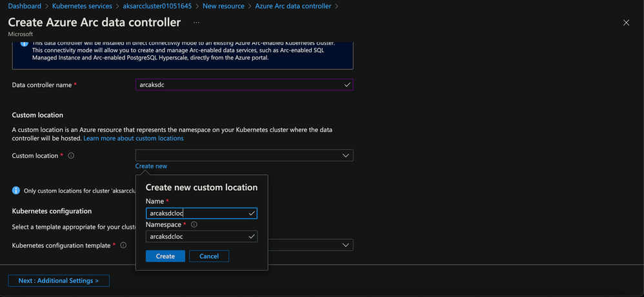Image resolution: width=644 pixels, height=297 pixels.
Task: Click the Kubernetes configuration heading
Action: tap(52, 211)
